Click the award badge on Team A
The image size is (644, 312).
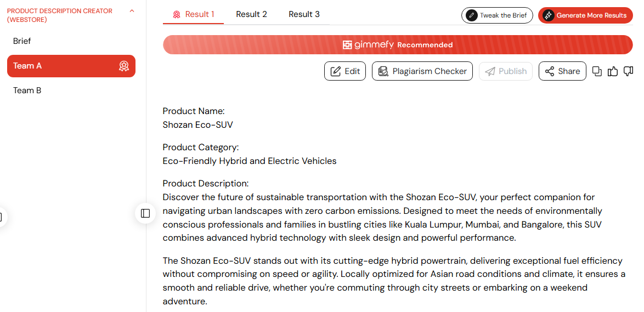(123, 66)
